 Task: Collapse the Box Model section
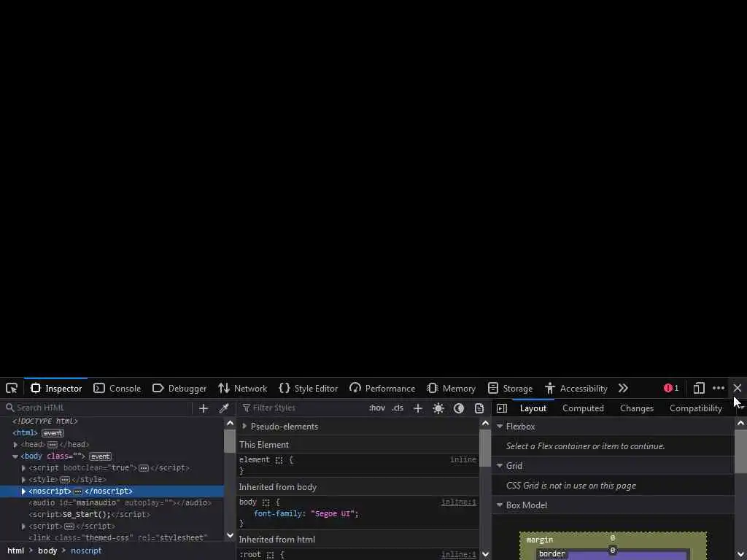(x=500, y=505)
